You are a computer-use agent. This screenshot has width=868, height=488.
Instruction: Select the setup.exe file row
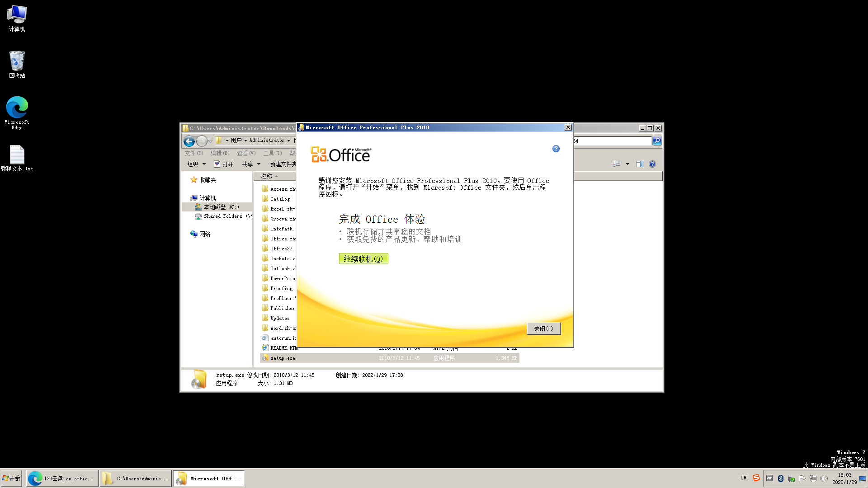click(390, 358)
